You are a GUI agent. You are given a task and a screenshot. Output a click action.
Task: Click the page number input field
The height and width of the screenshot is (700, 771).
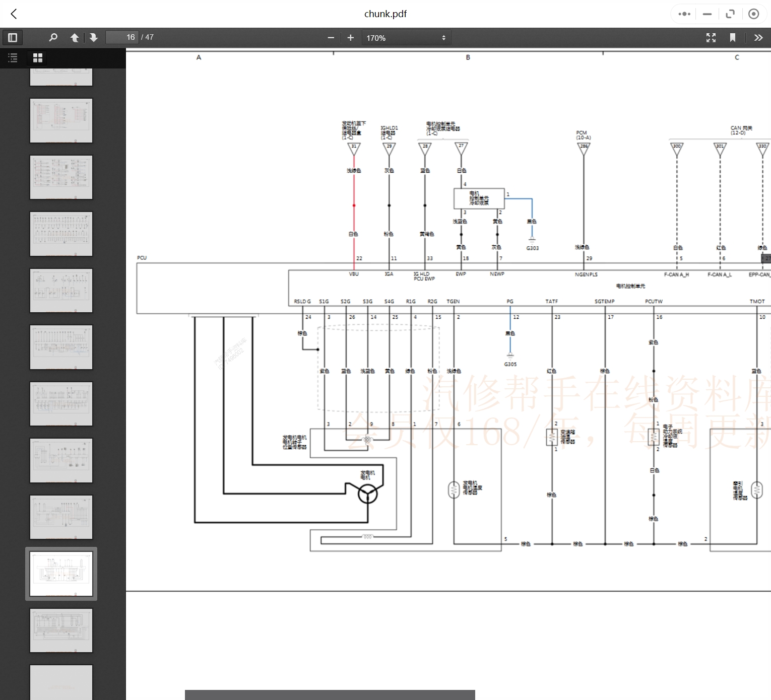point(122,38)
